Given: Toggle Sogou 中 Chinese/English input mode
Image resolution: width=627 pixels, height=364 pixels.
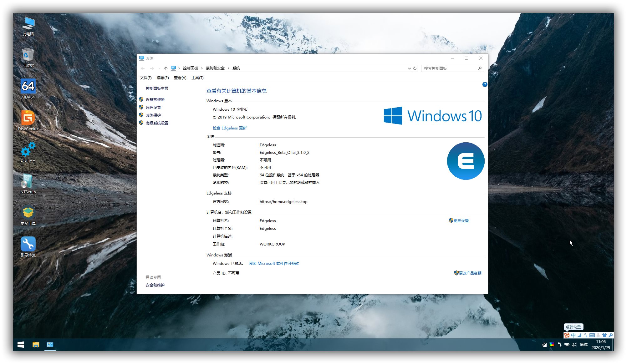Looking at the screenshot, I should [573, 335].
